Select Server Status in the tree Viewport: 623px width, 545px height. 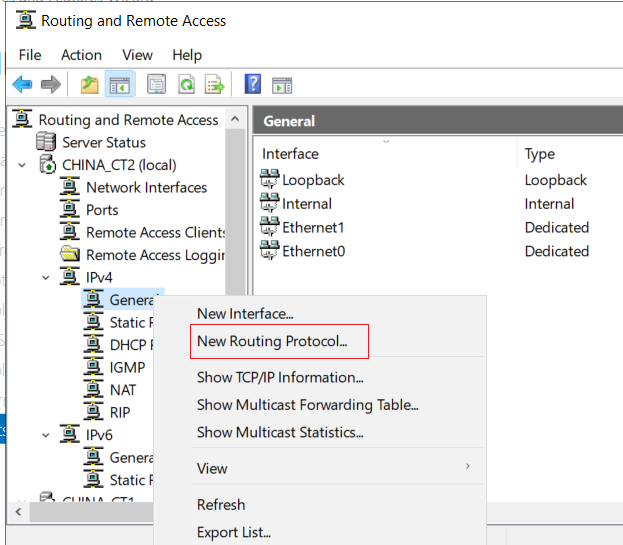(104, 143)
